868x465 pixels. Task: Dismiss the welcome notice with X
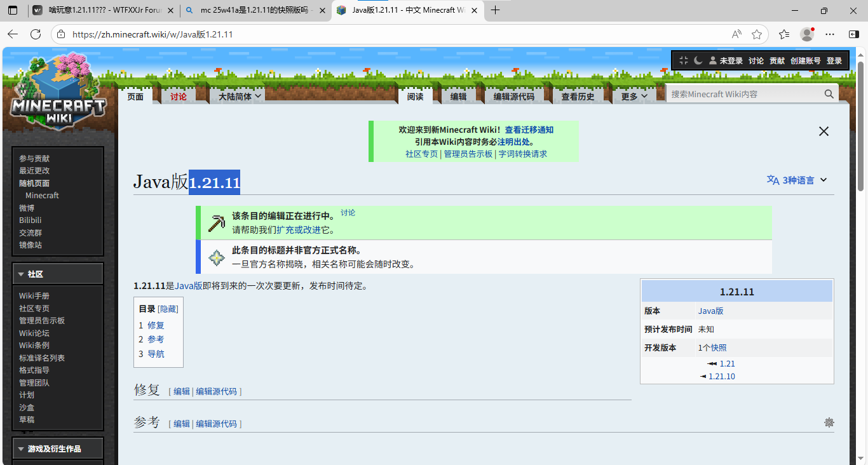824,131
